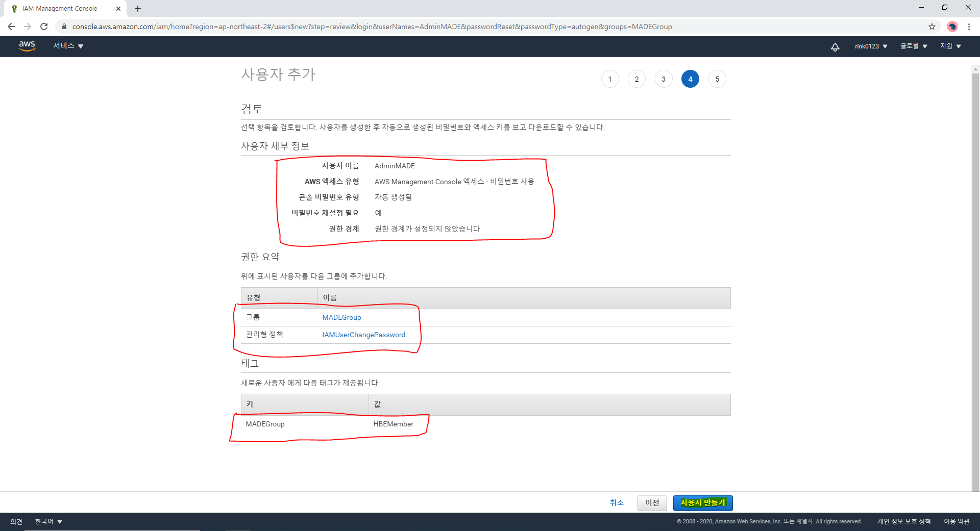The width and height of the screenshot is (980, 531).
Task: Click the 권한 경계 label
Action: click(x=344, y=229)
